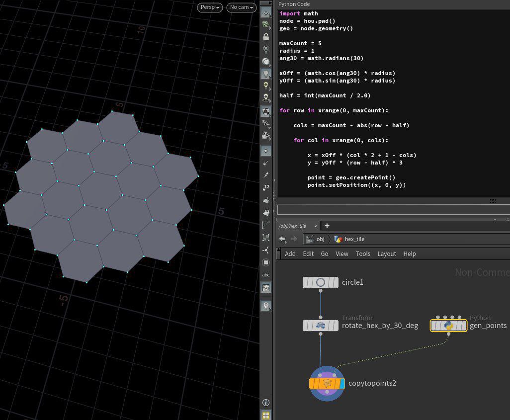The width and height of the screenshot is (510, 420).
Task: Select the bulb-with-shadow high quality lighting icon
Action: click(x=266, y=98)
